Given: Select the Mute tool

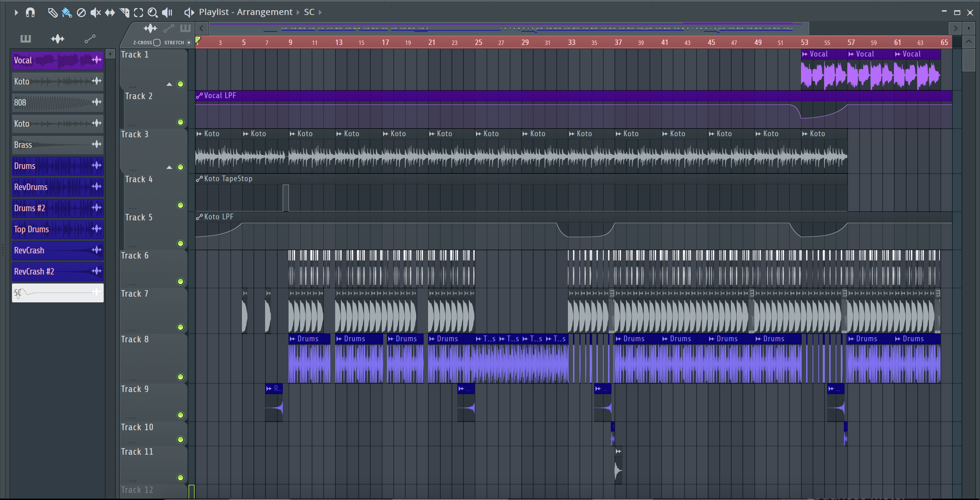Looking at the screenshot, I should (x=95, y=13).
